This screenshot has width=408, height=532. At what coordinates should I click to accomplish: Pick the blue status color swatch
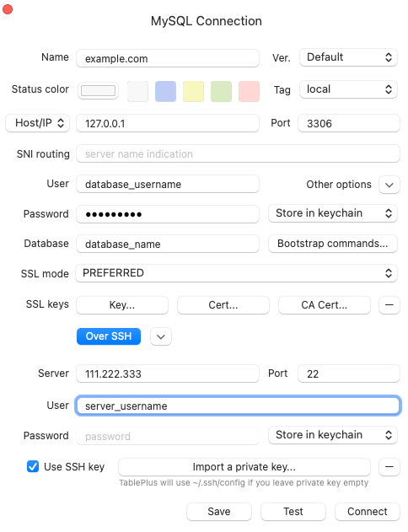165,91
